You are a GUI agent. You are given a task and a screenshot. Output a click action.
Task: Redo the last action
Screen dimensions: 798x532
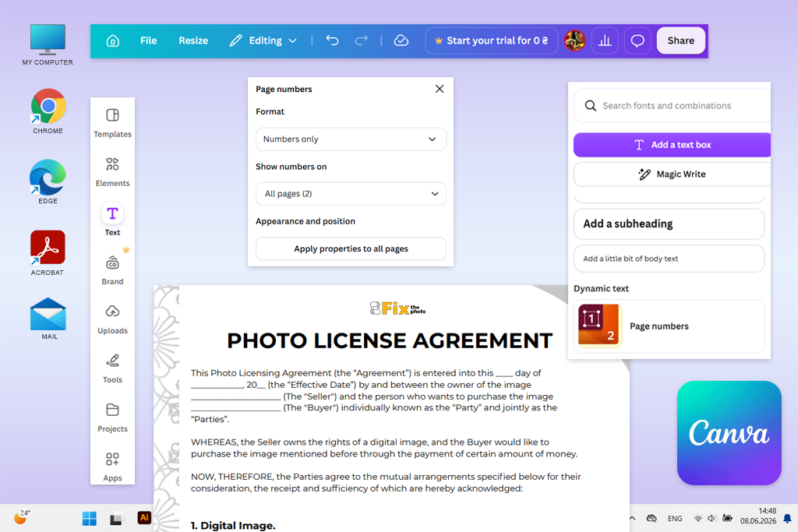[362, 41]
